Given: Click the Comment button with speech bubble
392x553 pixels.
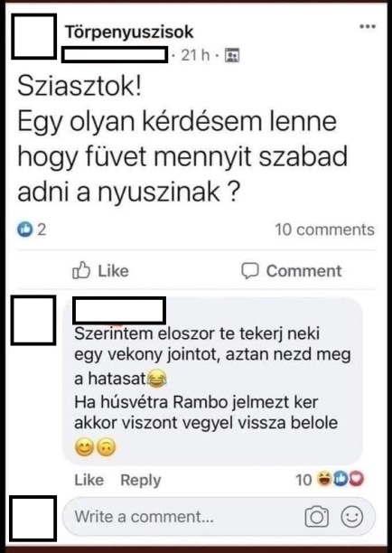Looking at the screenshot, I should coord(292,271).
